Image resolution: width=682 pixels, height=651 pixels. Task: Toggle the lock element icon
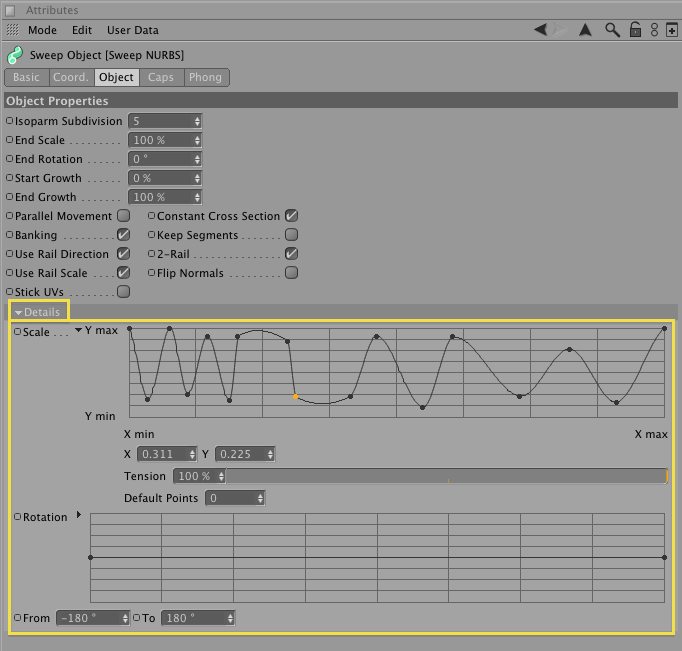634,30
